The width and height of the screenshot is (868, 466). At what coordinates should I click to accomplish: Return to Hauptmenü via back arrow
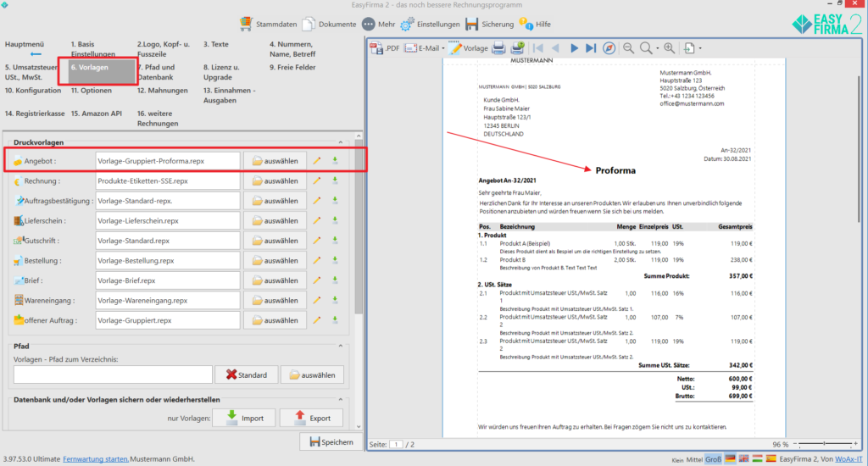click(36, 53)
